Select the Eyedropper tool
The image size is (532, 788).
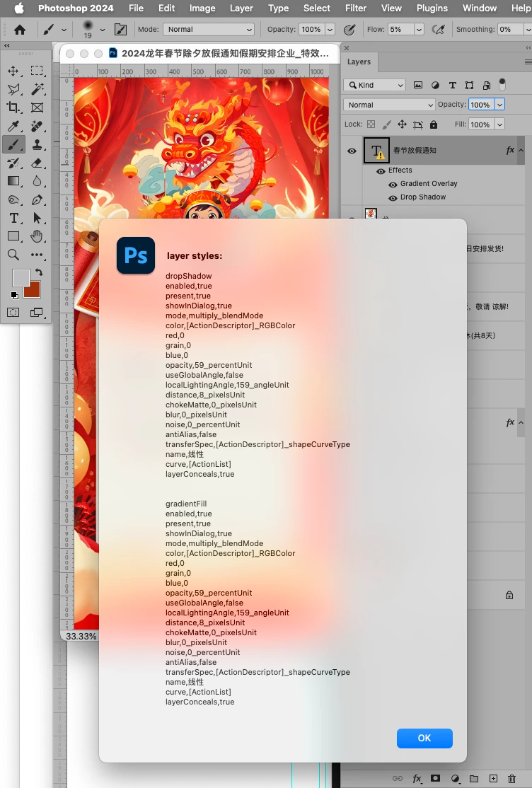tap(13, 126)
